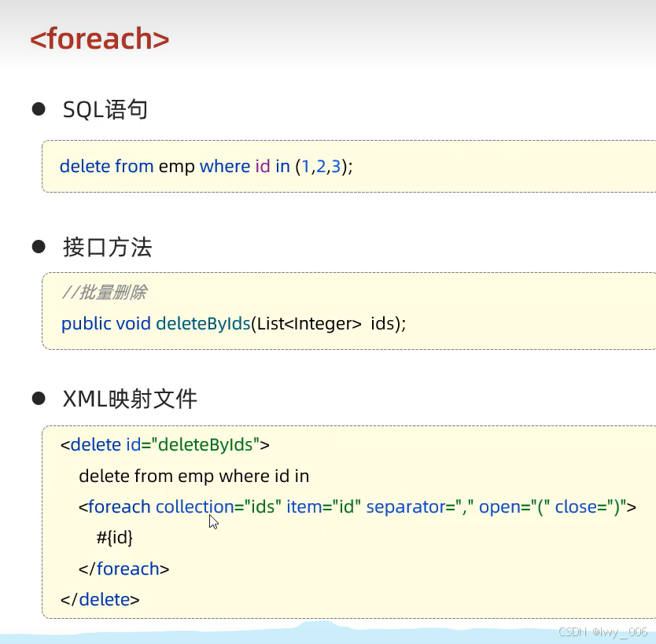
Task: Click the #{id} placeholder expression
Action: [114, 538]
